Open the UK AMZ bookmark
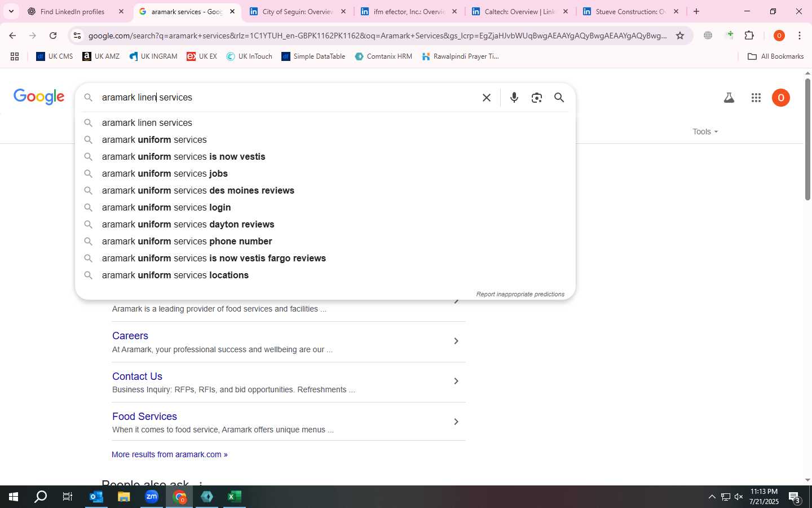The width and height of the screenshot is (812, 508). point(101,56)
